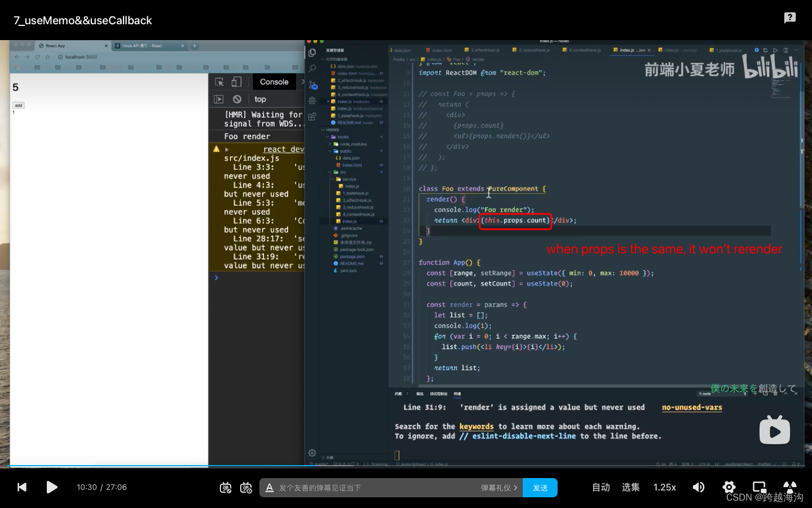Seek on the video progress bar
The width and height of the screenshot is (812, 508).
(406, 466)
